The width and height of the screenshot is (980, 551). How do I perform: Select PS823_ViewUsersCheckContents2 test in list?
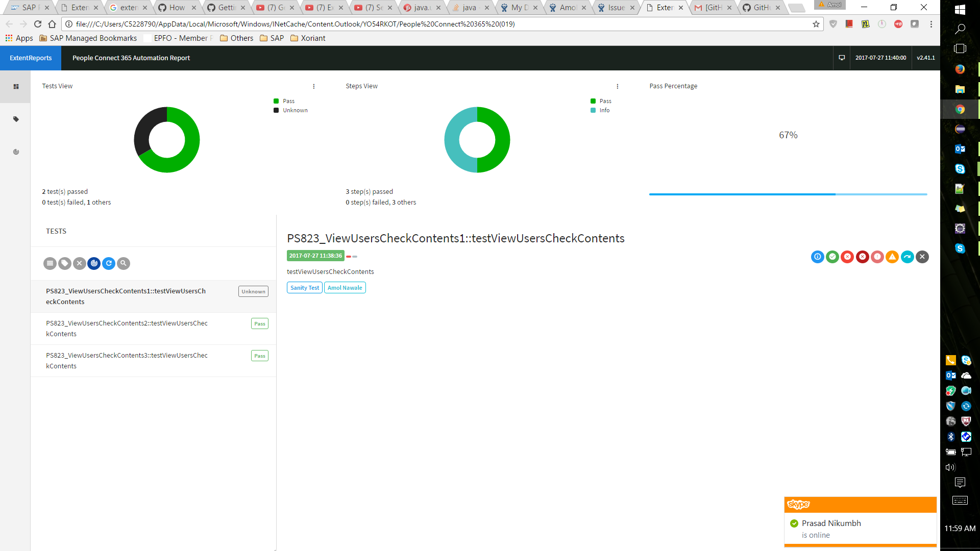(x=128, y=329)
